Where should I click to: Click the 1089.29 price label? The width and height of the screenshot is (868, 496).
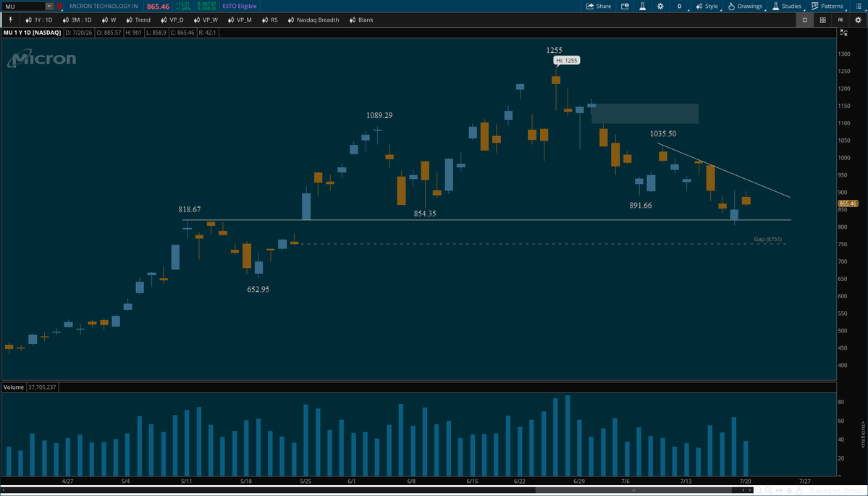pos(378,115)
